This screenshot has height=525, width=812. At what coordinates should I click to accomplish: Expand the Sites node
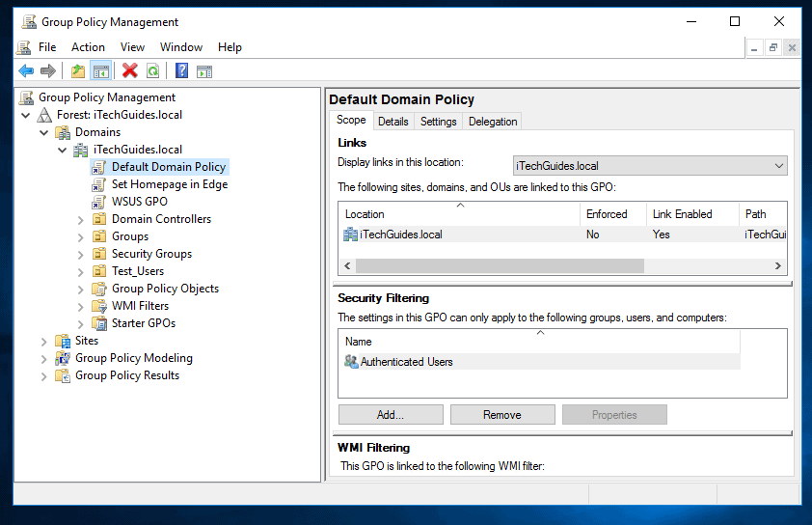coord(44,341)
